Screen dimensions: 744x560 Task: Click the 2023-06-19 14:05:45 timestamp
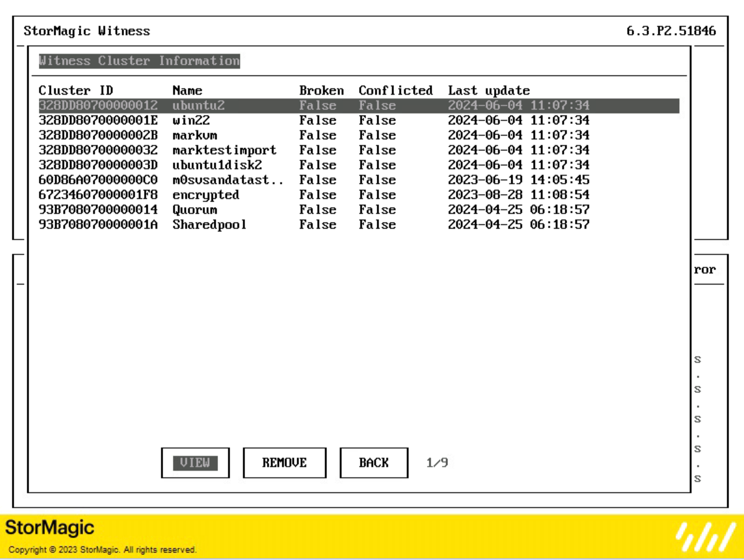pyautogui.click(x=519, y=180)
